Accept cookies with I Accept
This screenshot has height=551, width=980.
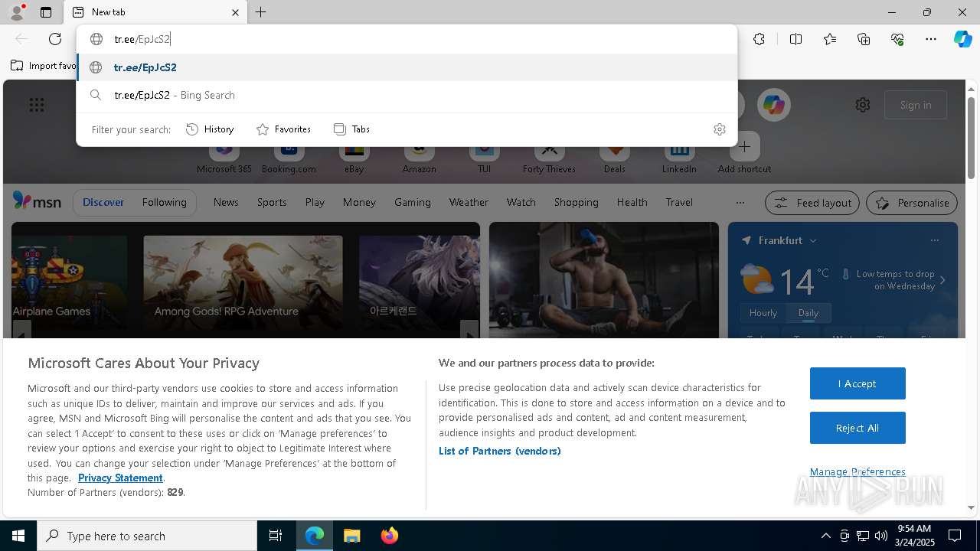857,383
